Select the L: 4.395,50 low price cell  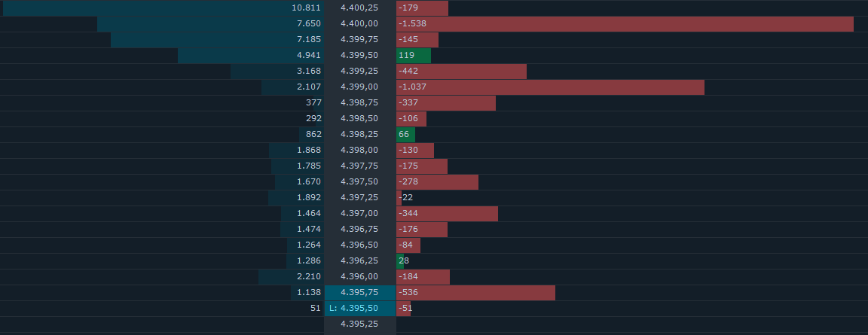point(359,308)
